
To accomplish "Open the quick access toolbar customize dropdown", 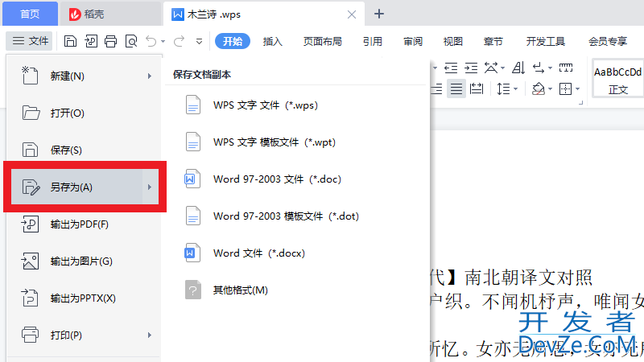I will (x=199, y=42).
